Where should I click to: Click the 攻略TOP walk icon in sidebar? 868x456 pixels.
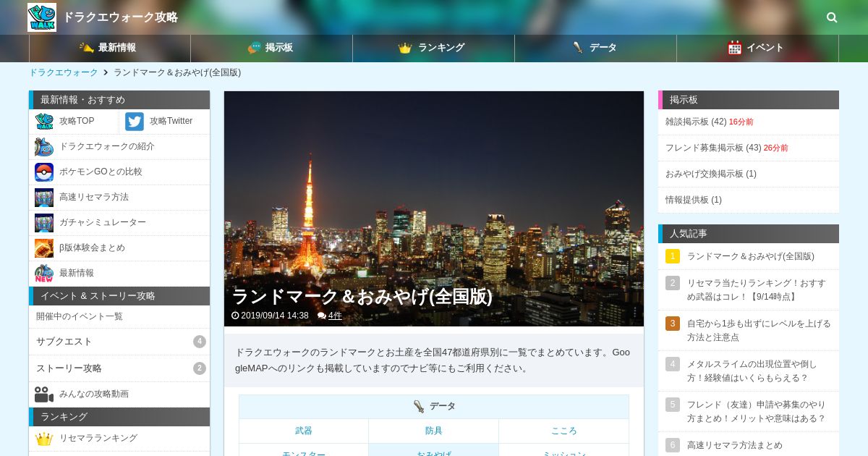tap(44, 122)
